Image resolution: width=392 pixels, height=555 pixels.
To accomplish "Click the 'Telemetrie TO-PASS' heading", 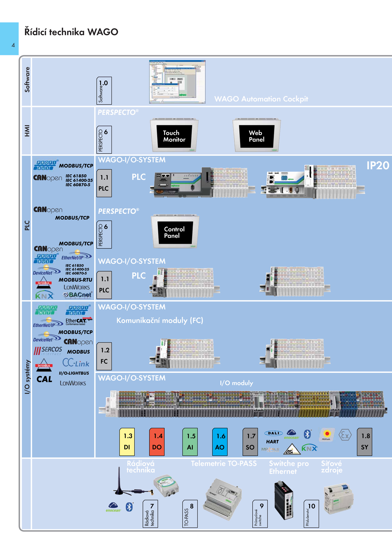I will tap(224, 463).
